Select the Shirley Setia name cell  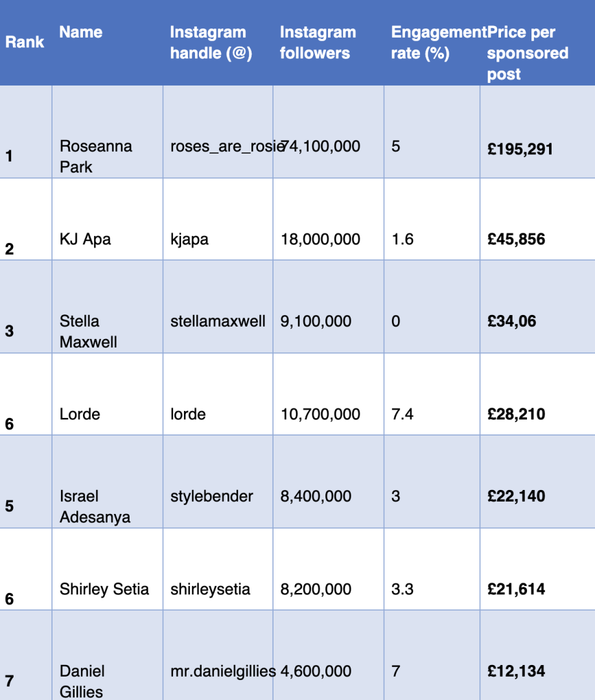coord(108,569)
